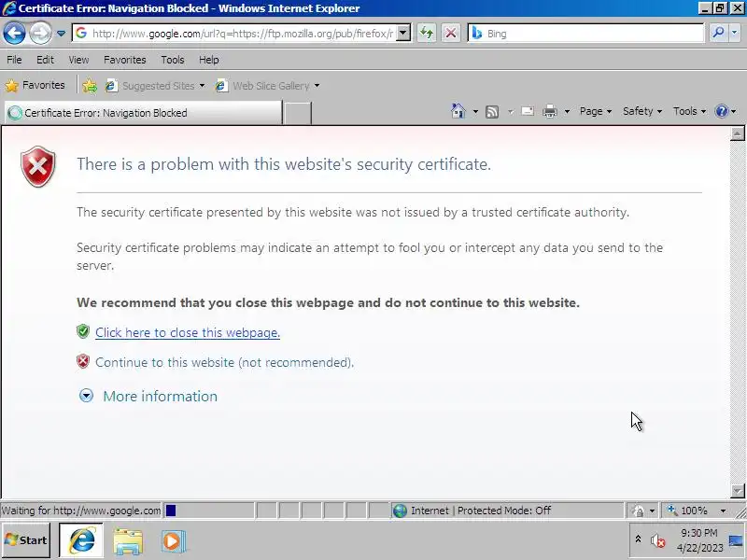Image resolution: width=747 pixels, height=560 pixels.
Task: Click Protected Mode: Off status text
Action: coord(504,511)
